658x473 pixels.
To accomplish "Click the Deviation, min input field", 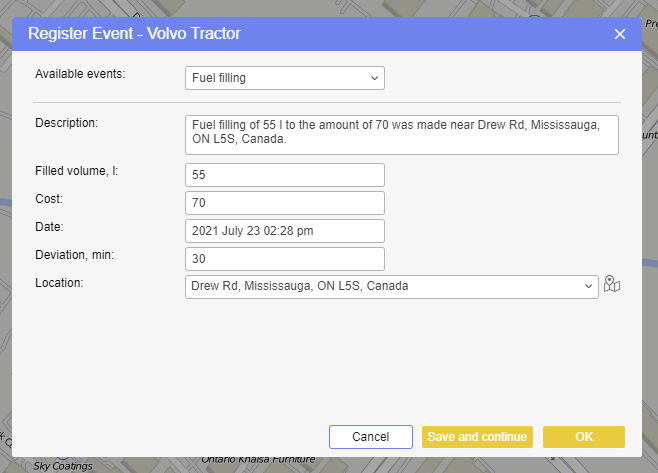I will tap(285, 259).
